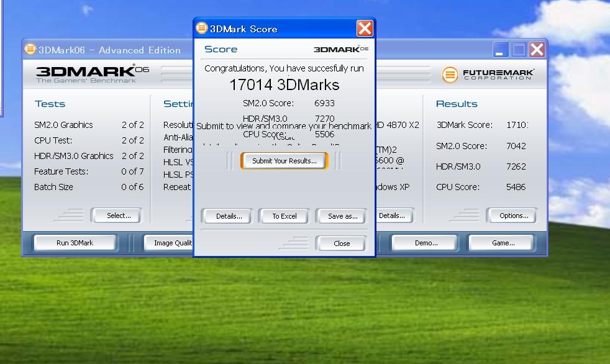This screenshot has height=364, width=610.
Task: Click the Results CPU Score value '5486'
Action: point(516,187)
